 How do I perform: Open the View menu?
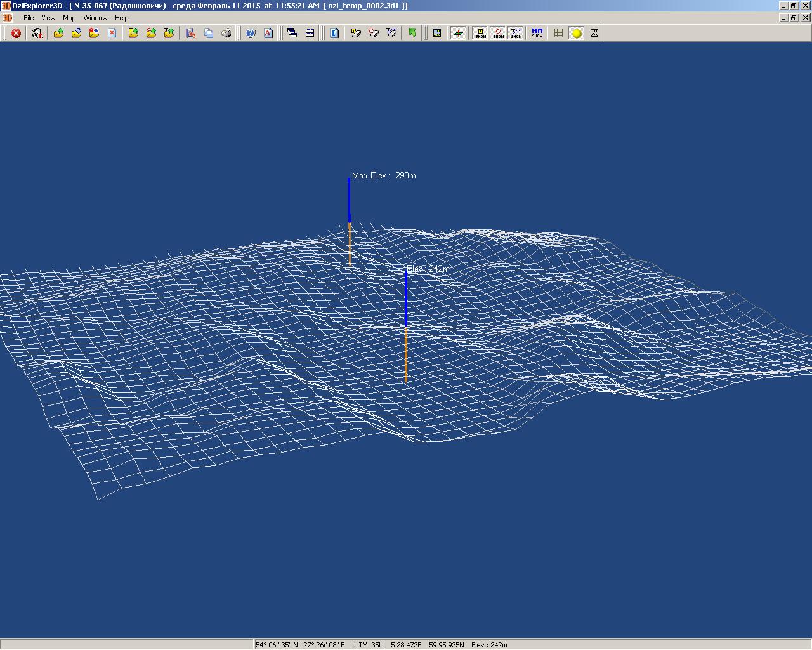click(x=48, y=18)
